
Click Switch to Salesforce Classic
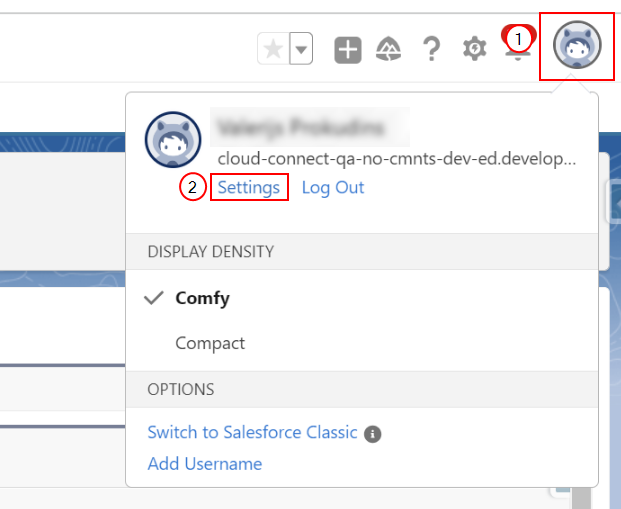point(252,432)
